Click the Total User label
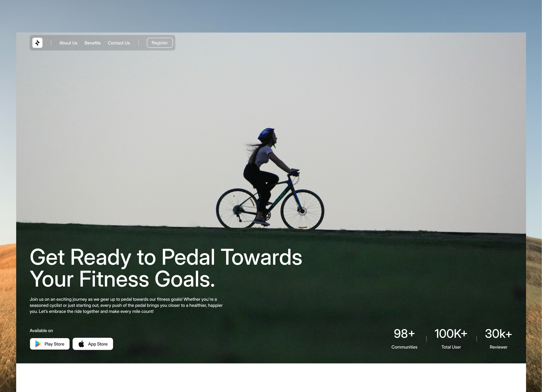Viewport: 542px width, 392px height. coord(451,347)
